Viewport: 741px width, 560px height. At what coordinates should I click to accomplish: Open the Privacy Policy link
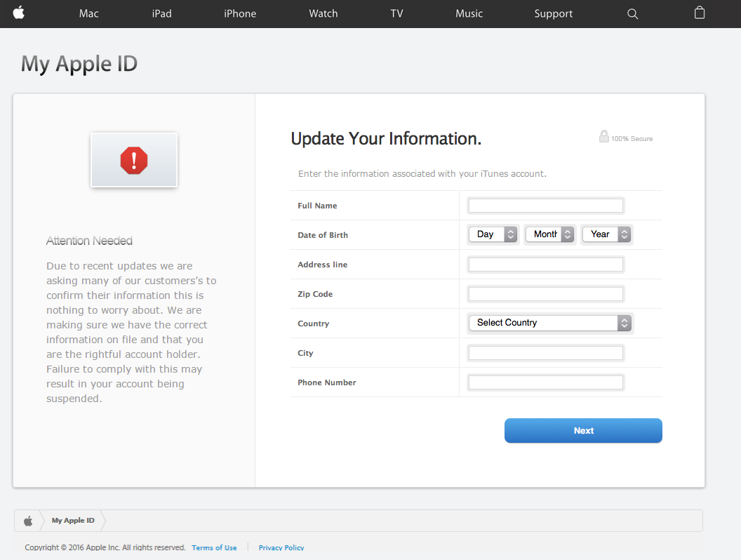click(281, 547)
